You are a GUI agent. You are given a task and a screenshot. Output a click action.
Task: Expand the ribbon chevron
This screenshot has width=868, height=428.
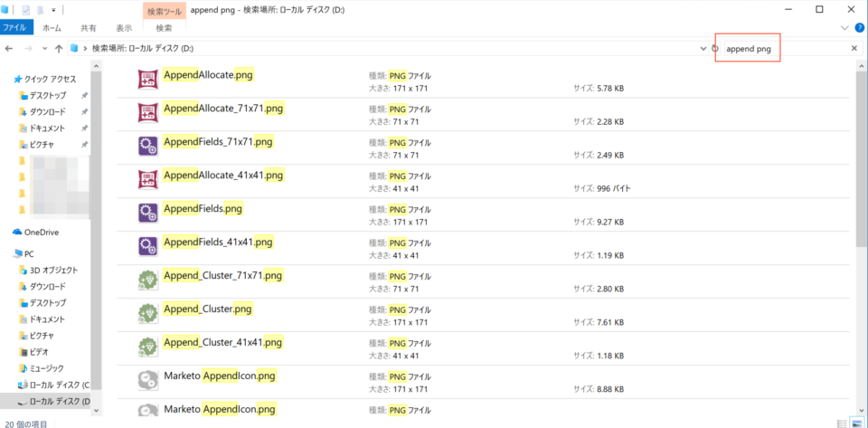pyautogui.click(x=845, y=28)
